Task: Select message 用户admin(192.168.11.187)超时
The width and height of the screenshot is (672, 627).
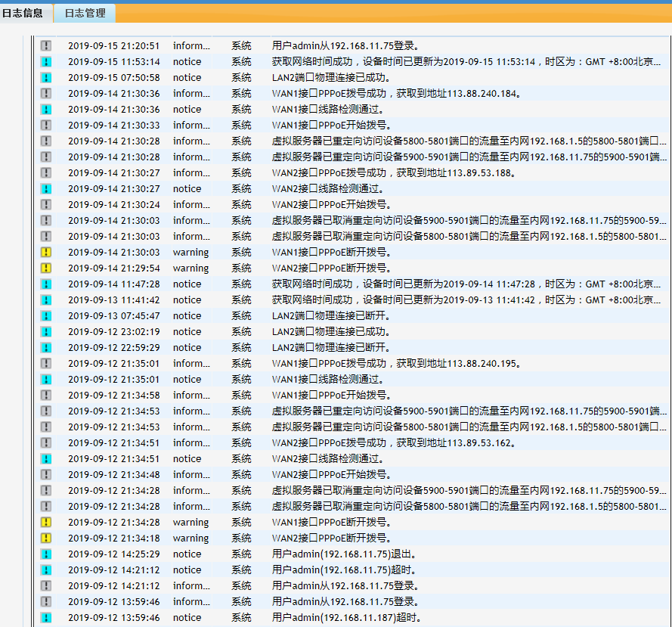Action: point(347,618)
